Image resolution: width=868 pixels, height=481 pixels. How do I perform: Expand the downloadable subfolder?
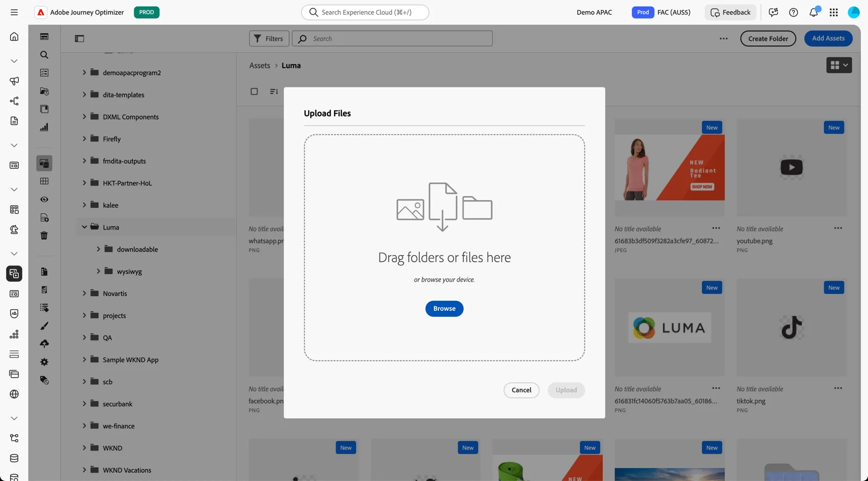[98, 249]
